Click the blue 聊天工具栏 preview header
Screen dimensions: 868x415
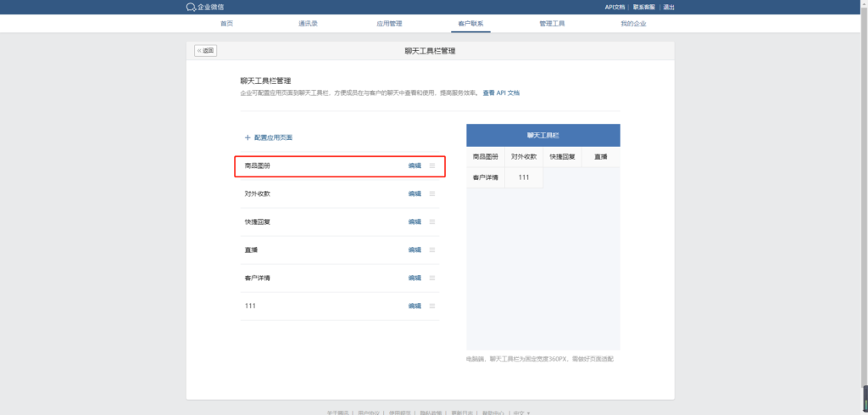tap(543, 135)
